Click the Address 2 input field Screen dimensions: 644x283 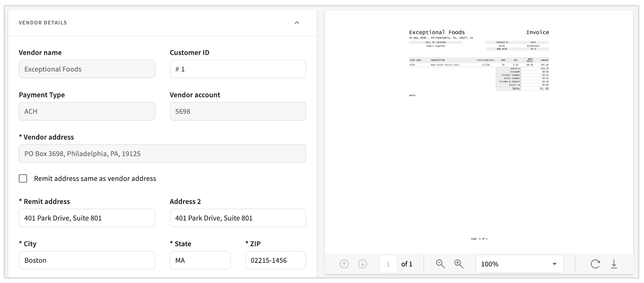pyautogui.click(x=238, y=218)
